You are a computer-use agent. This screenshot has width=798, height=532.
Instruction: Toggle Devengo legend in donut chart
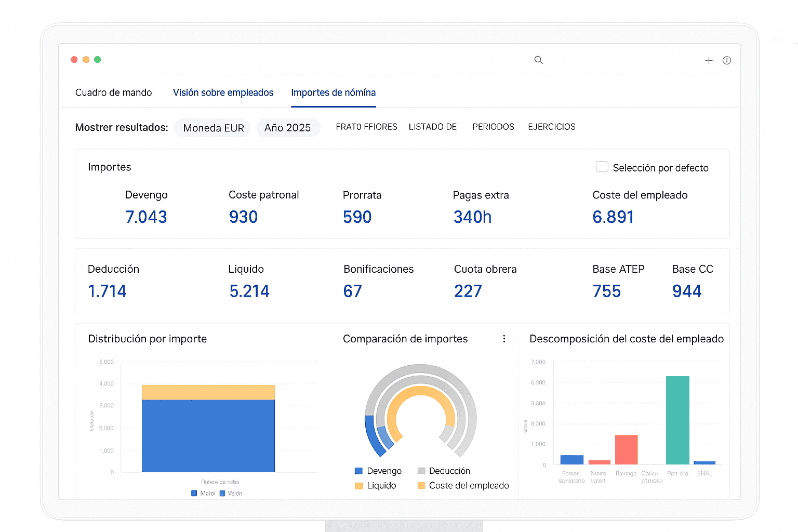click(x=378, y=471)
